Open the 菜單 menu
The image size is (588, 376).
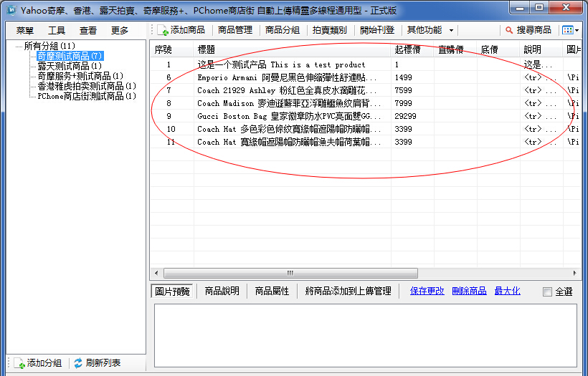click(25, 30)
